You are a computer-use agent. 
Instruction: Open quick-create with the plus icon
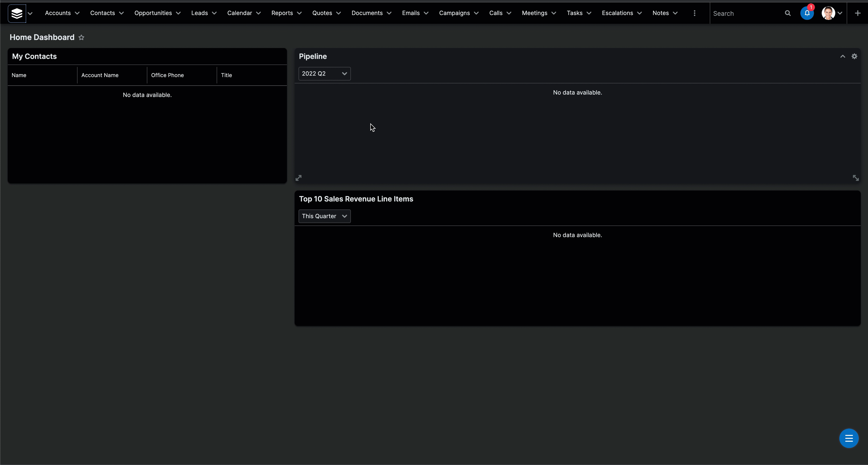(x=857, y=13)
